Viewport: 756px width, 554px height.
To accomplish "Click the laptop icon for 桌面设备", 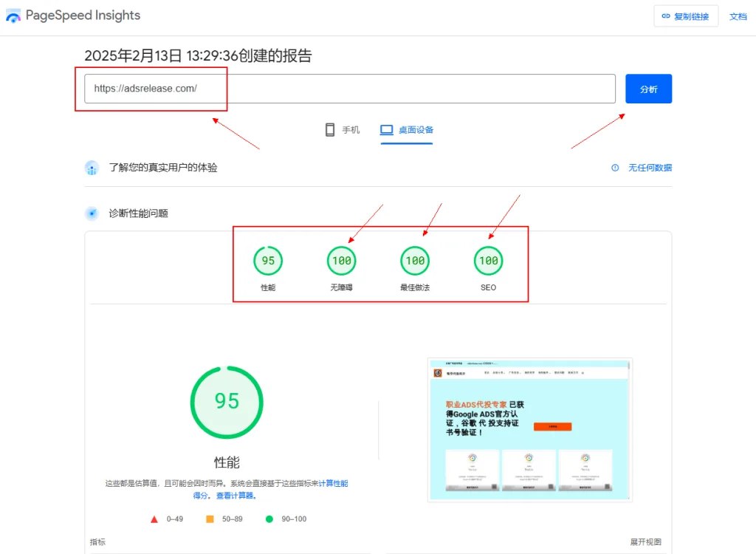I will point(387,130).
